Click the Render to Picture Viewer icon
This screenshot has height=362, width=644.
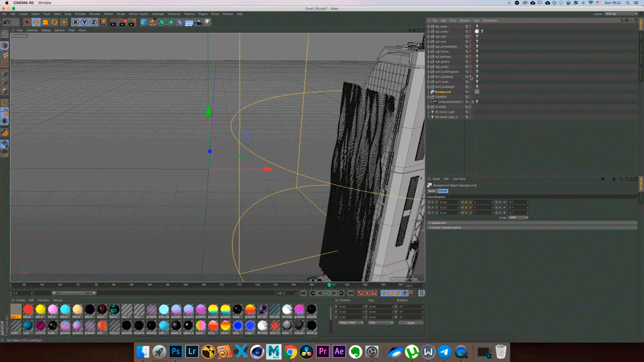123,22
